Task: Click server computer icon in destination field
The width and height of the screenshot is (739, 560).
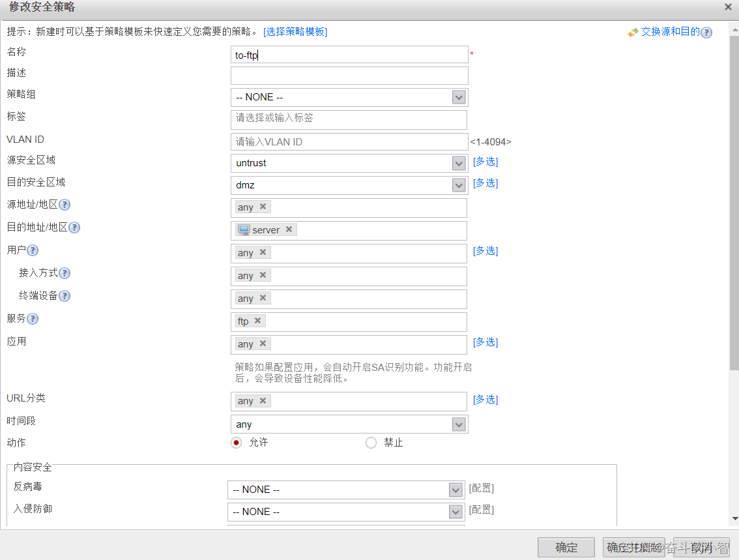Action: (x=244, y=229)
